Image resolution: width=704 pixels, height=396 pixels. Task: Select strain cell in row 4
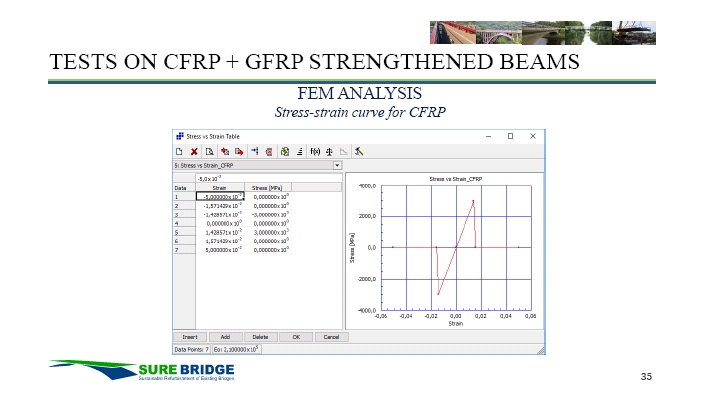coord(220,223)
